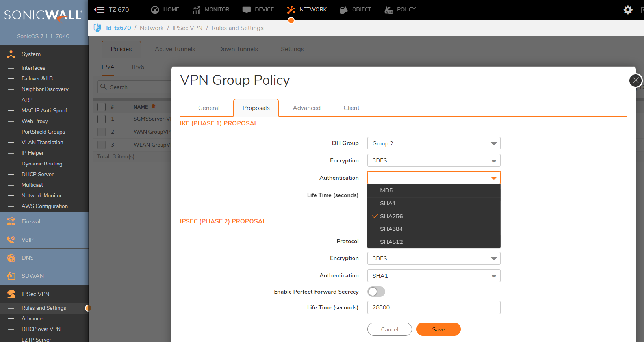Open the Phase 2 Authentication SHA1 dropdown
Image resolution: width=644 pixels, height=342 pixels.
pyautogui.click(x=434, y=276)
